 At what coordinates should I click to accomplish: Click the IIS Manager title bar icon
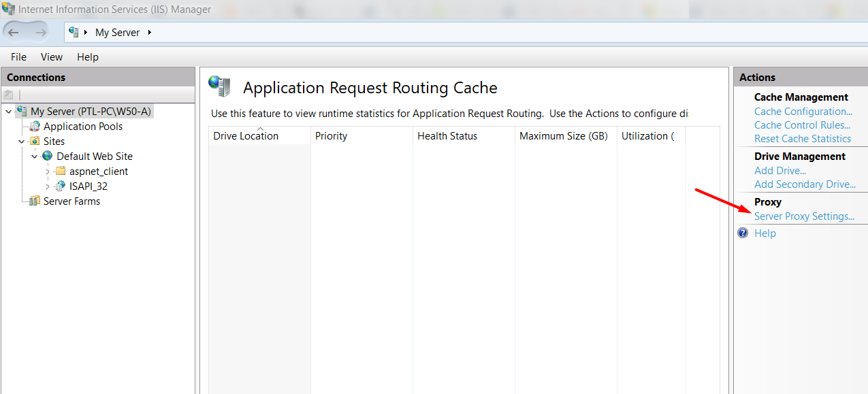coord(8,9)
